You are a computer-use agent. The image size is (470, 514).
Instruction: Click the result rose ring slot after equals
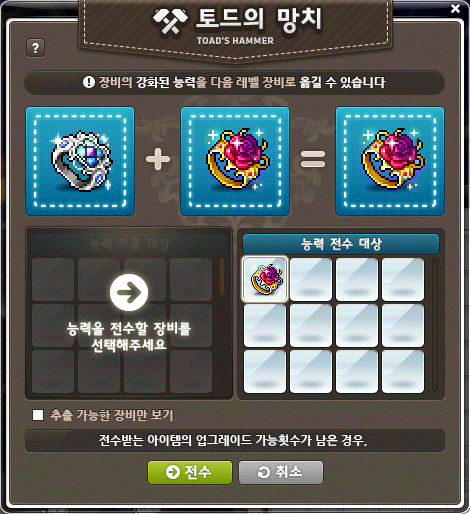tap(390, 161)
